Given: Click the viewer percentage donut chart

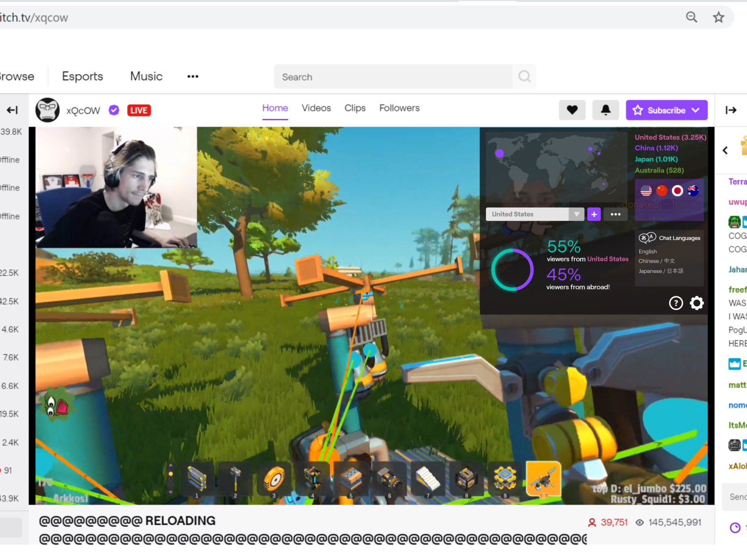Looking at the screenshot, I should click(512, 270).
